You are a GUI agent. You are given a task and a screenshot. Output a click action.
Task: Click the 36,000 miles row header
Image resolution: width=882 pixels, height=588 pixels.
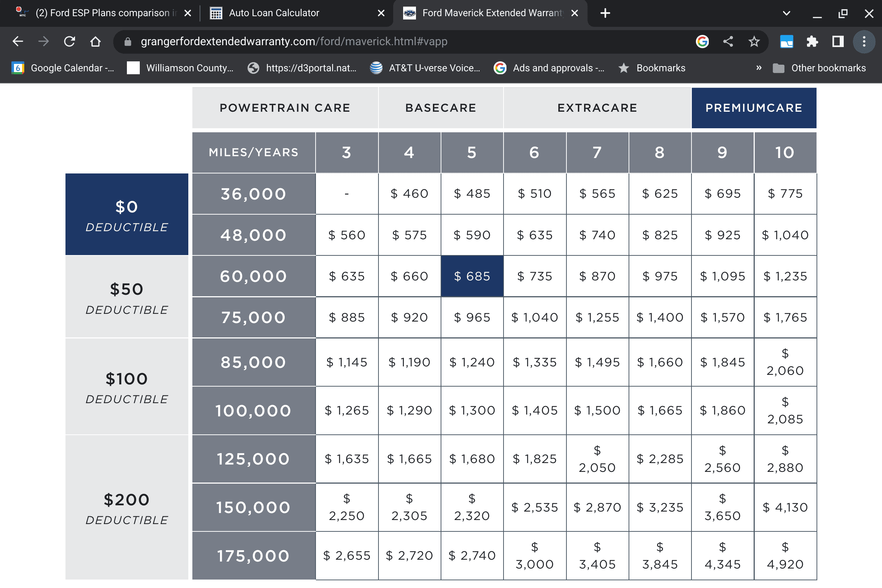254,194
